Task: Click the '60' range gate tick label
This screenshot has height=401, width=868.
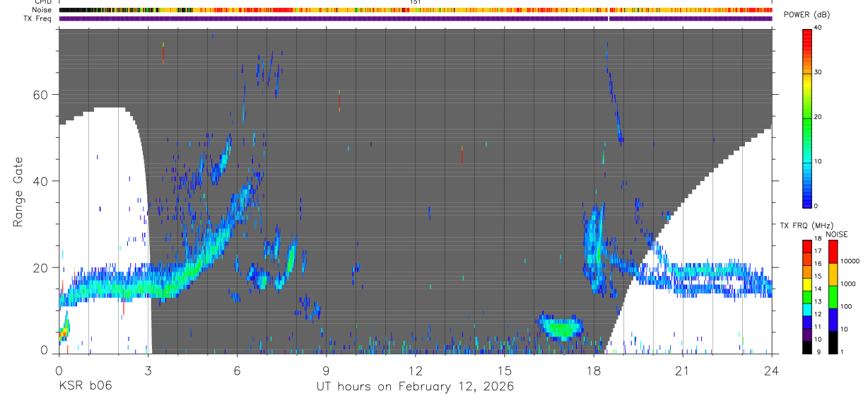Action: 42,95
